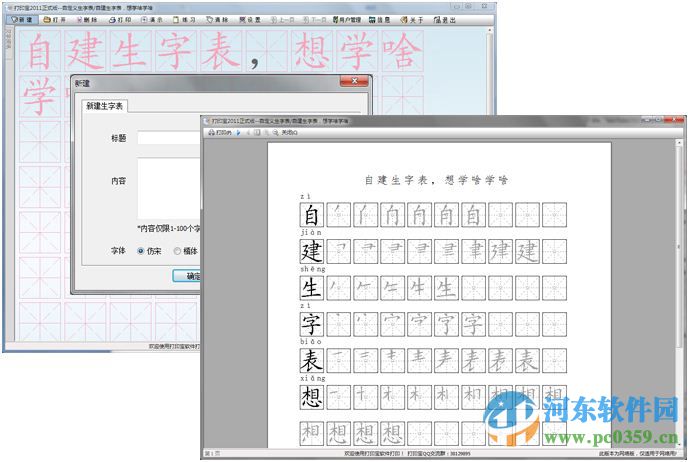The height and width of the screenshot is (462, 688).
Task: Click the 确定 (OK) button in dialog
Action: pyautogui.click(x=187, y=276)
